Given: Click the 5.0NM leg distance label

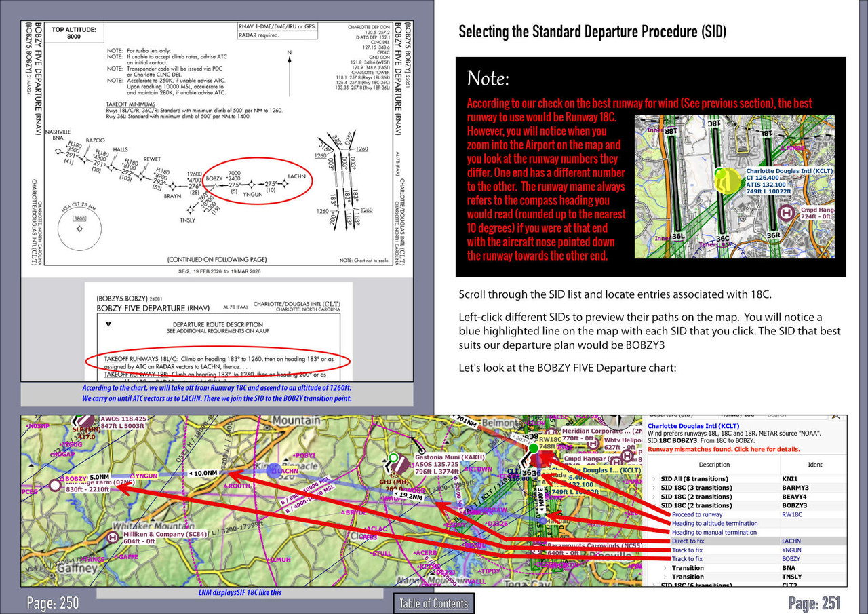Looking at the screenshot, I should point(98,476).
